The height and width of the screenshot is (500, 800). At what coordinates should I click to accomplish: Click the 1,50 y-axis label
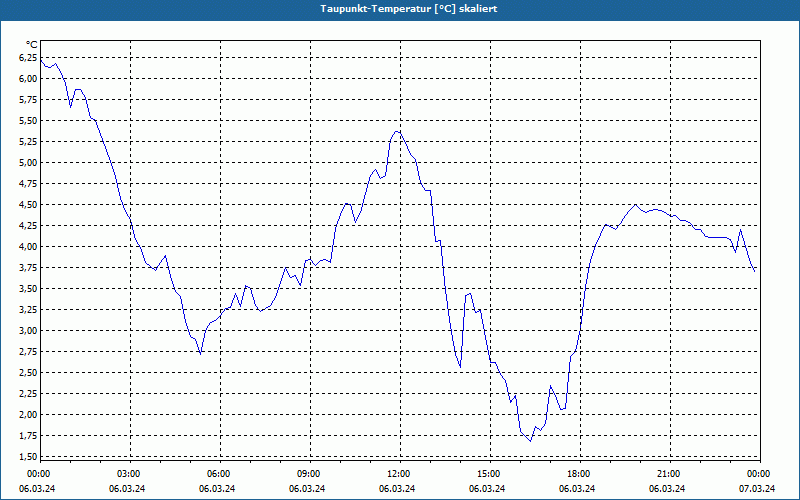pos(28,457)
